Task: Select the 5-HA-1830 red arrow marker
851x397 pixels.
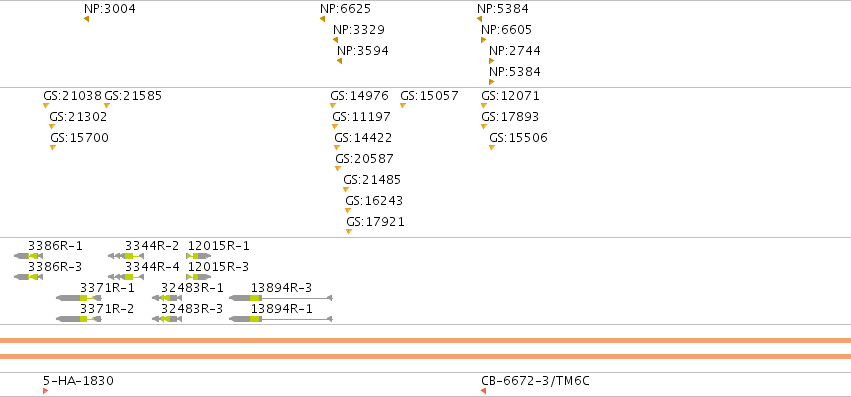Action: 46,391
